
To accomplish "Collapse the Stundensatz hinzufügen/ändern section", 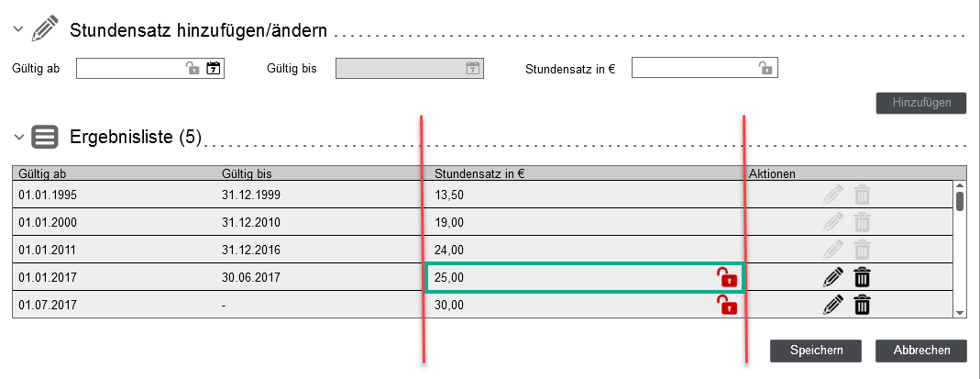I will (x=18, y=28).
